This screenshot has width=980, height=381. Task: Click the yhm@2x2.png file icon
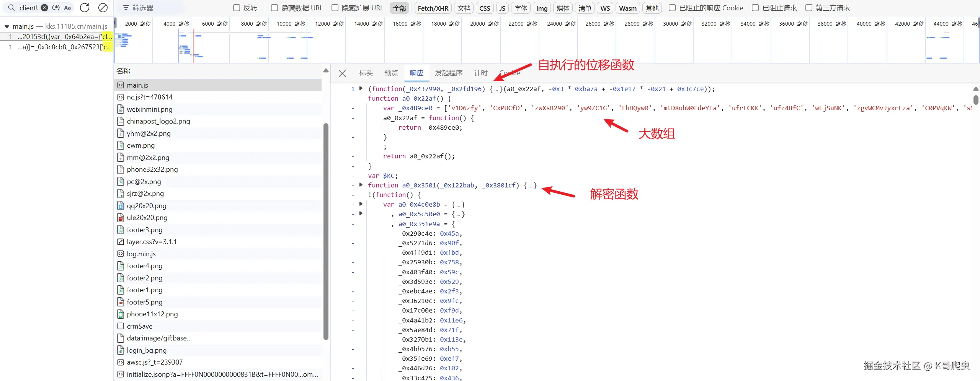(x=120, y=133)
